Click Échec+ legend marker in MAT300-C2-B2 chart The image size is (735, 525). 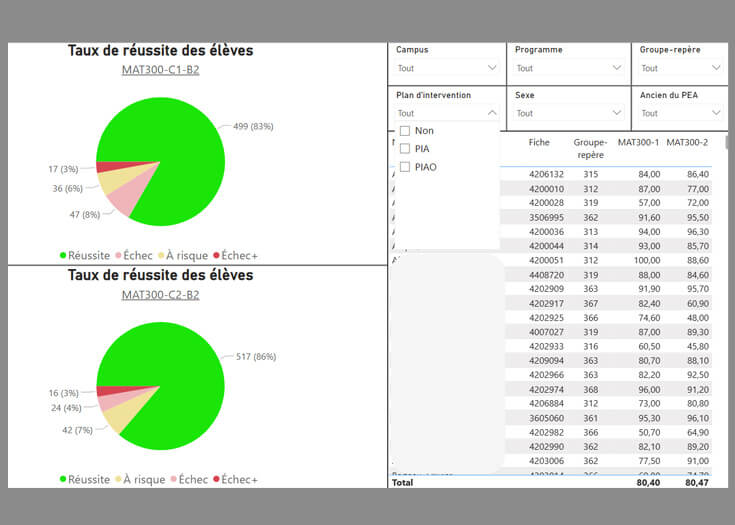(215, 480)
